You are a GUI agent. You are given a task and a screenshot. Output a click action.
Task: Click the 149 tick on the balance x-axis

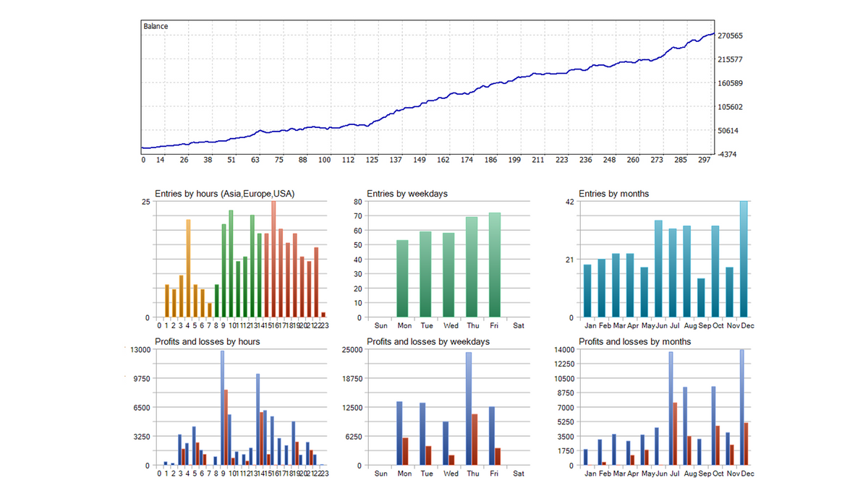[x=420, y=160]
